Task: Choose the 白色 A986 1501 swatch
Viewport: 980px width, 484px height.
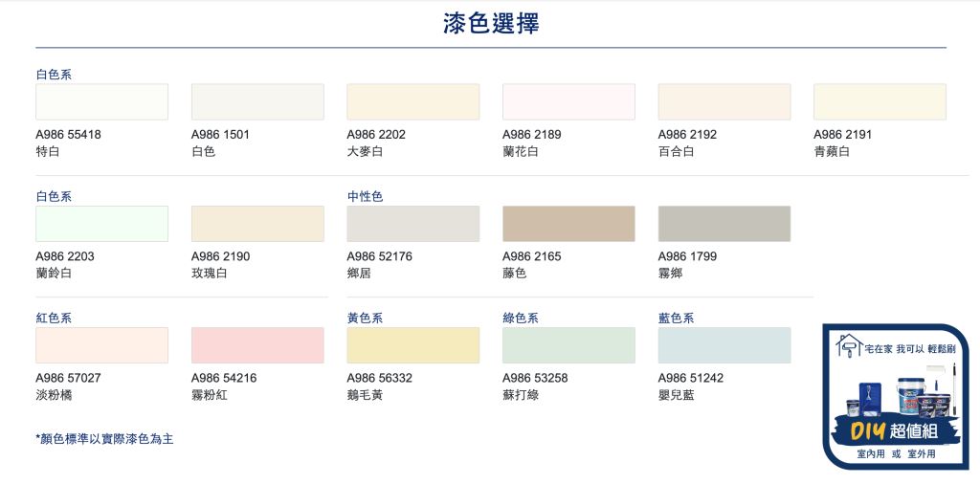Action: point(257,101)
